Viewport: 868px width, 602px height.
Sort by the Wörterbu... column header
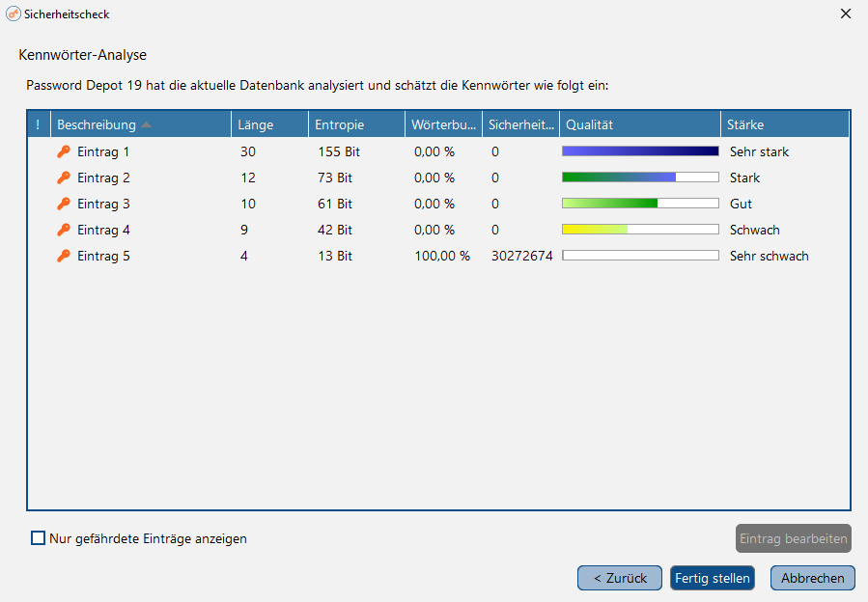[x=443, y=124]
